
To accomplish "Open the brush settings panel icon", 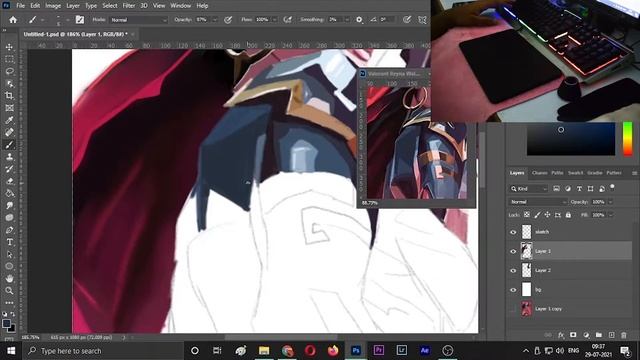I will [x=80, y=20].
